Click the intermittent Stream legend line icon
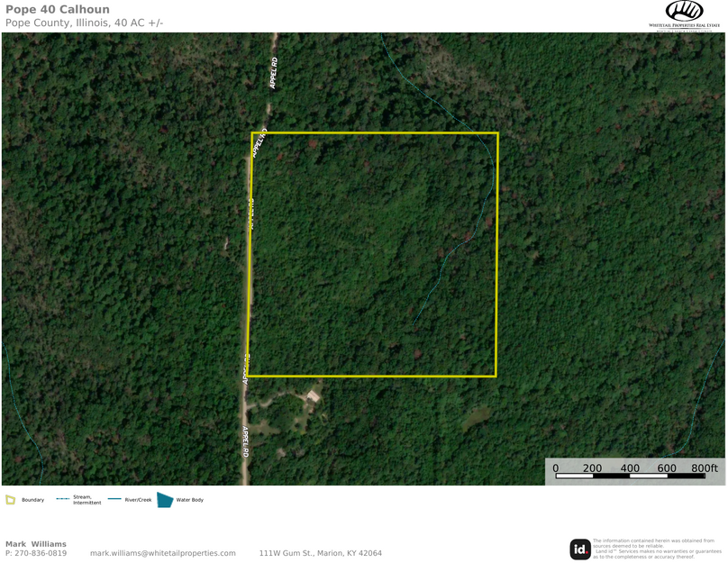728x563 pixels. pyautogui.click(x=62, y=499)
